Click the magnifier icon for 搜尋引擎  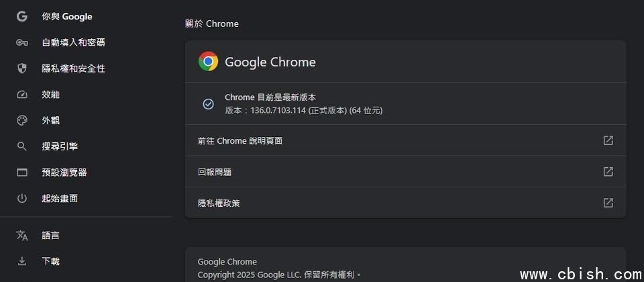[x=21, y=146]
